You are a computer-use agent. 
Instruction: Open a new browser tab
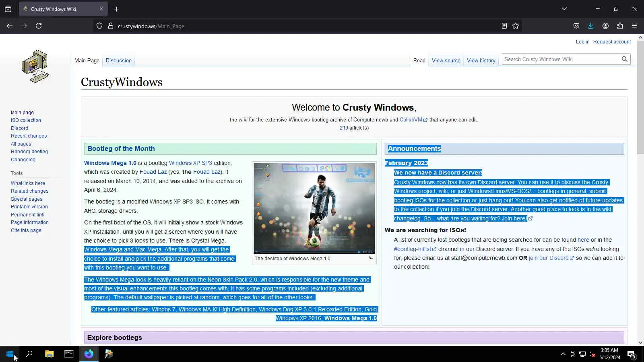click(116, 9)
